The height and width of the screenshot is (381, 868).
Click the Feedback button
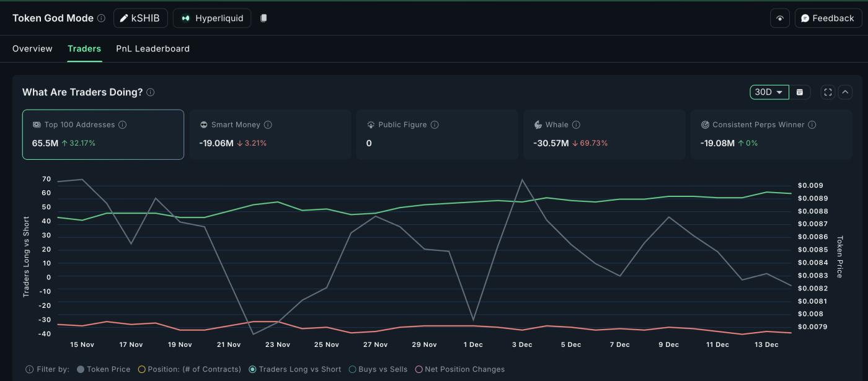point(828,19)
